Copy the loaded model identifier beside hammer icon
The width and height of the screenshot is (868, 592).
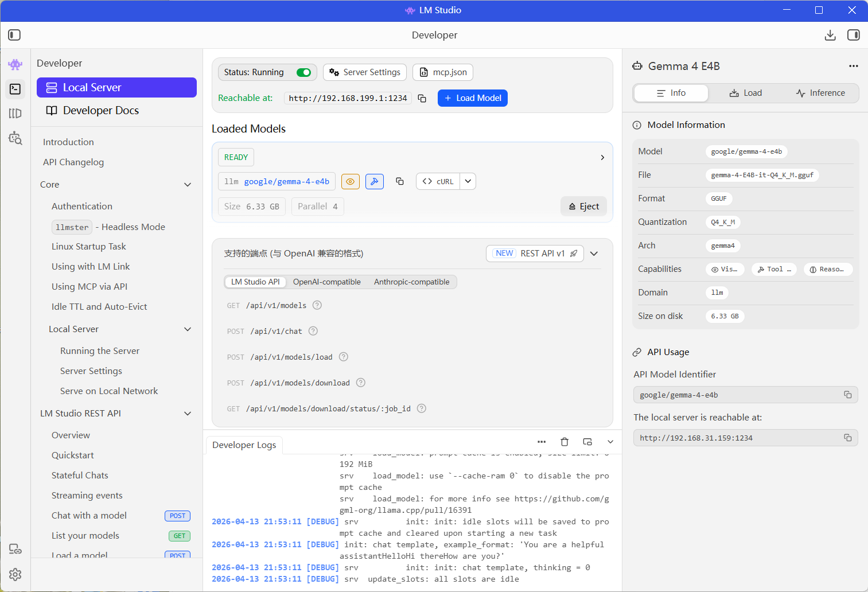[x=400, y=181]
